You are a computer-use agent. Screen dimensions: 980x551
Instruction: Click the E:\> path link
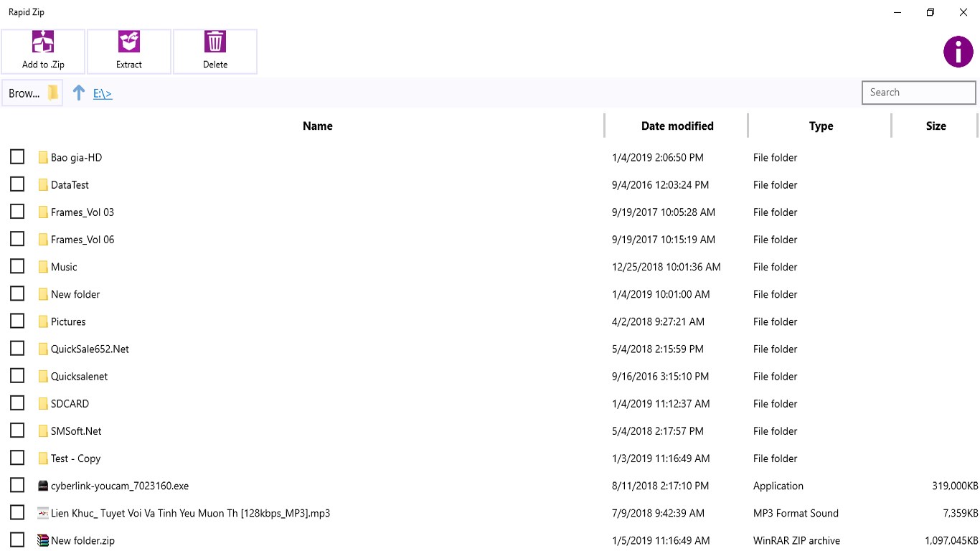pos(103,93)
